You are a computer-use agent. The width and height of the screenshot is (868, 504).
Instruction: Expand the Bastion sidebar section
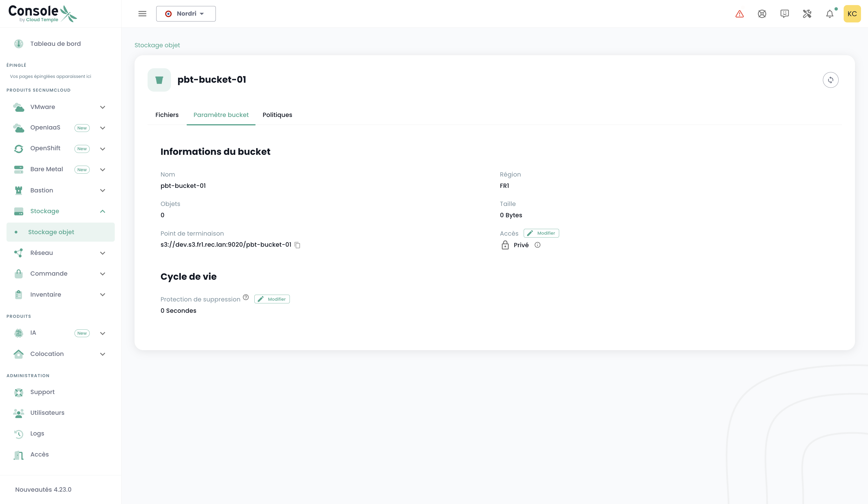click(102, 191)
